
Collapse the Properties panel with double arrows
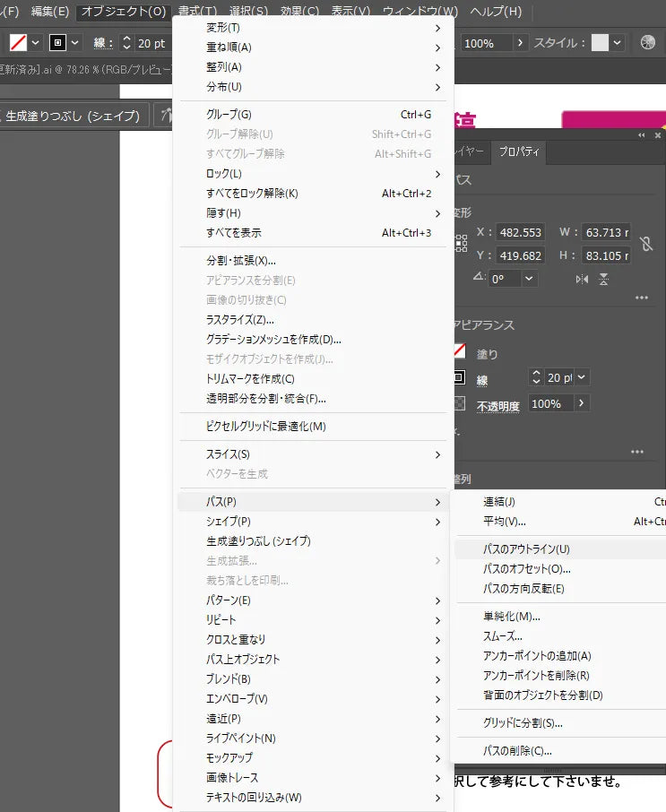click(x=642, y=134)
